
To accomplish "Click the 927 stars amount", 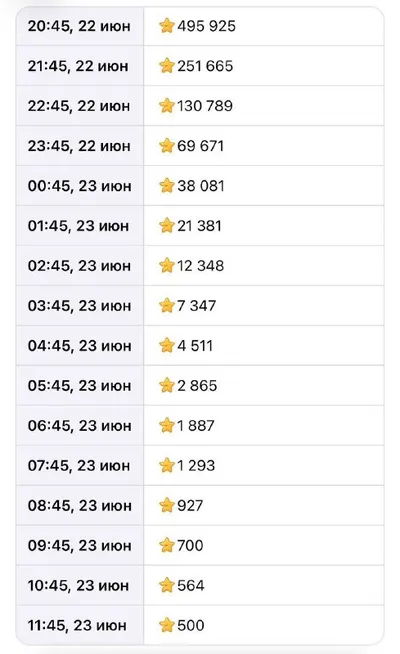I will coord(190,506).
